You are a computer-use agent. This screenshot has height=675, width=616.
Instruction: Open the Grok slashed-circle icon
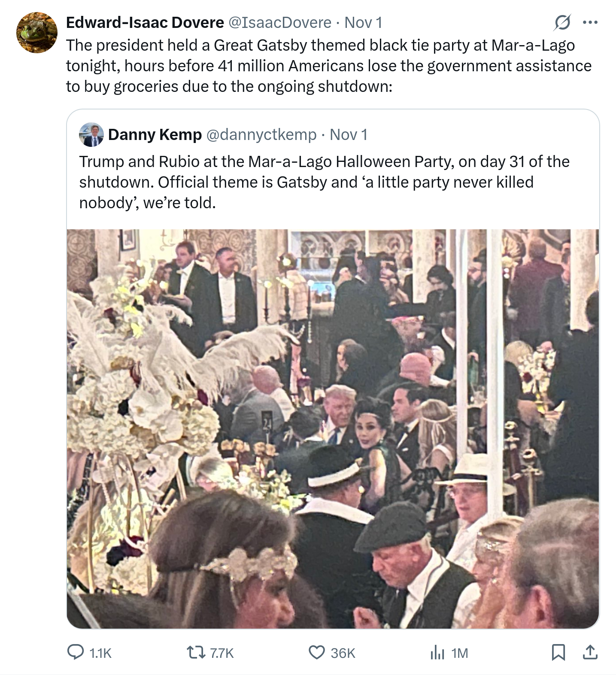point(562,23)
